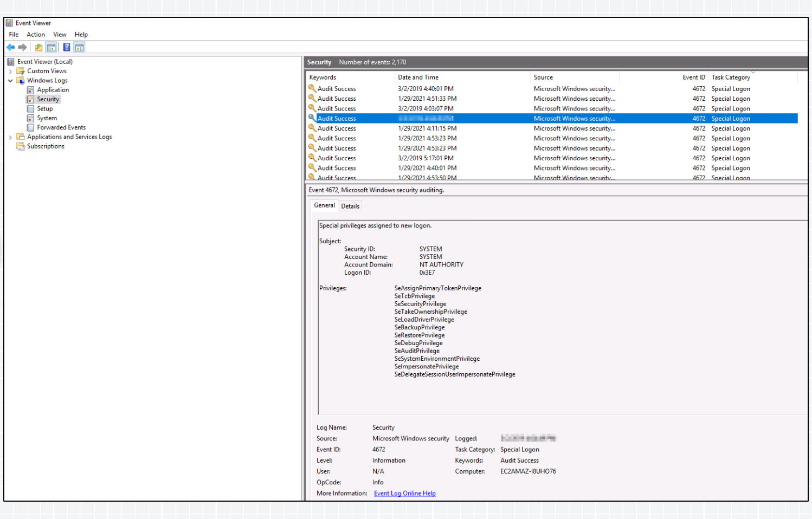Sort by the Event ID column header
The image size is (812, 519).
[x=664, y=77]
